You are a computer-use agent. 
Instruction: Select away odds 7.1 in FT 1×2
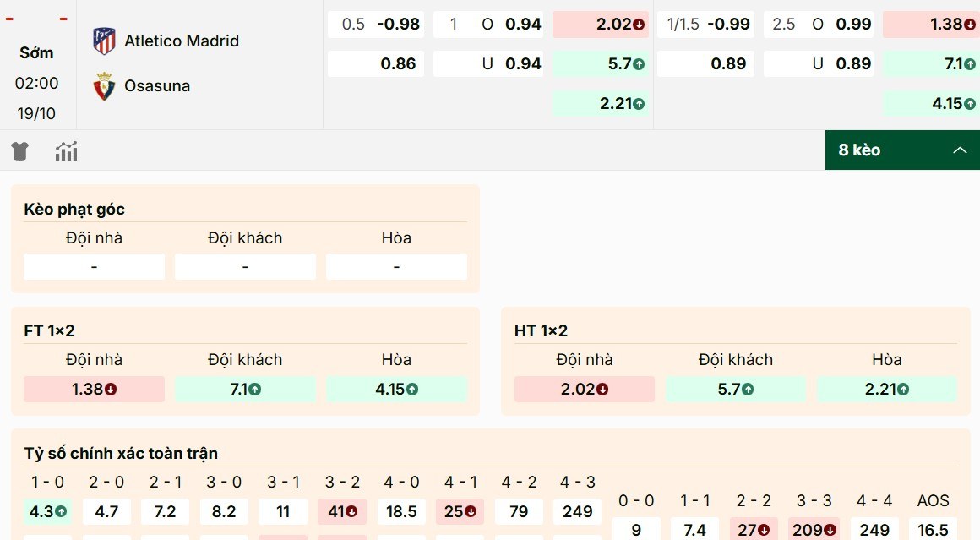pos(245,390)
